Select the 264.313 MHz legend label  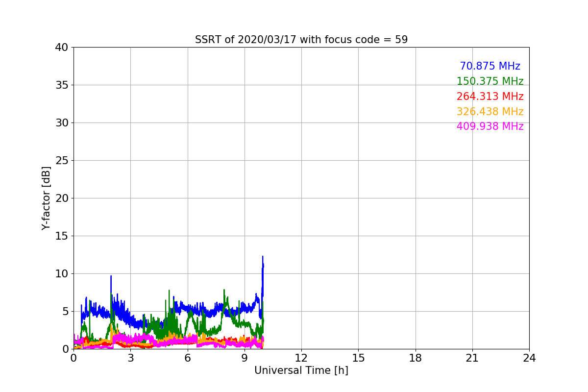pyautogui.click(x=490, y=97)
